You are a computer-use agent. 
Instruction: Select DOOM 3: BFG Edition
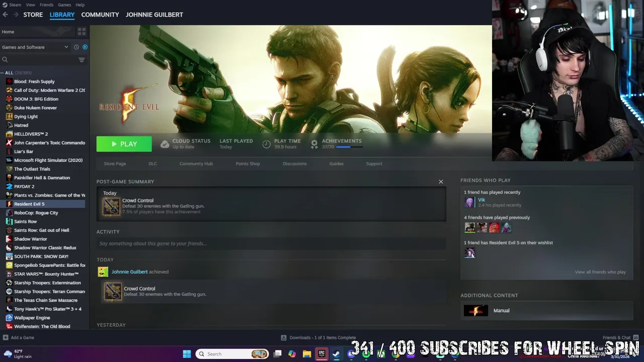pos(36,99)
